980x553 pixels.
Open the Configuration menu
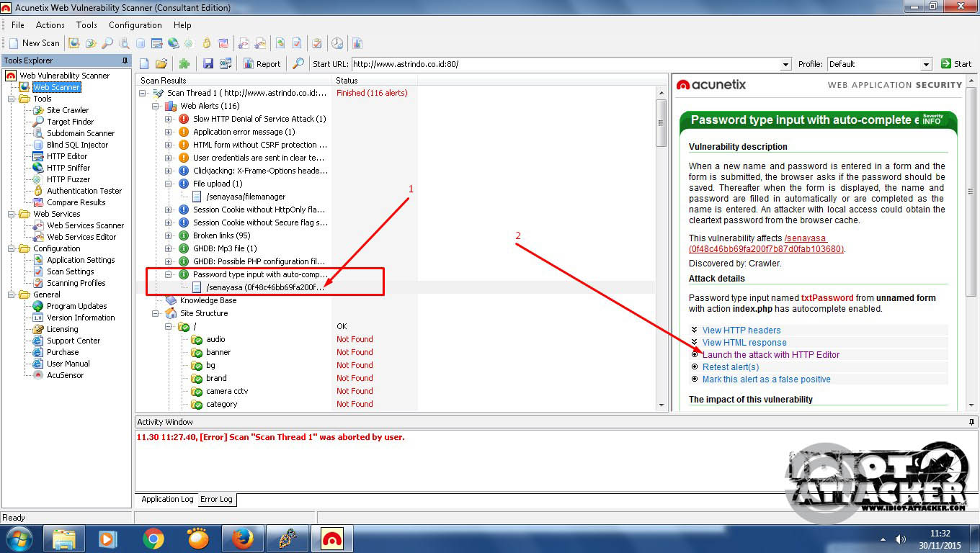point(135,25)
